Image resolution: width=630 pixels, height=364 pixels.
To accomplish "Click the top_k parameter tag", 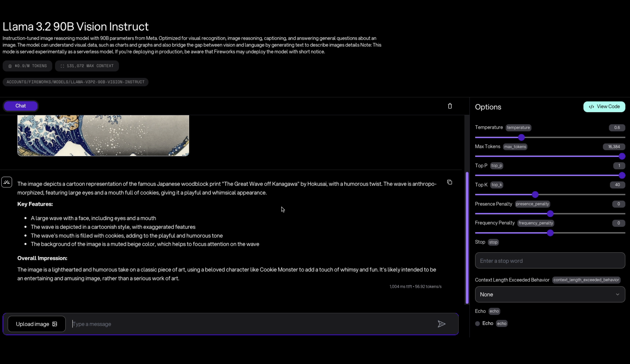I will (x=497, y=185).
